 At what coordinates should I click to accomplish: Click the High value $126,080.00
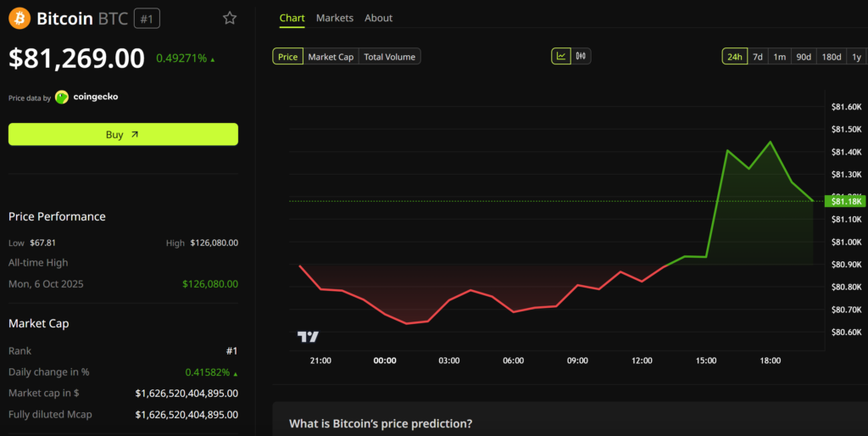(214, 243)
